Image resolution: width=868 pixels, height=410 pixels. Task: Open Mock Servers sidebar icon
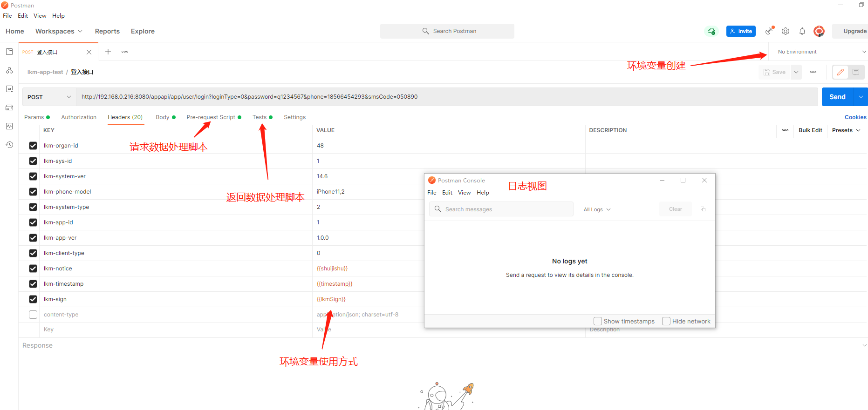(9, 108)
